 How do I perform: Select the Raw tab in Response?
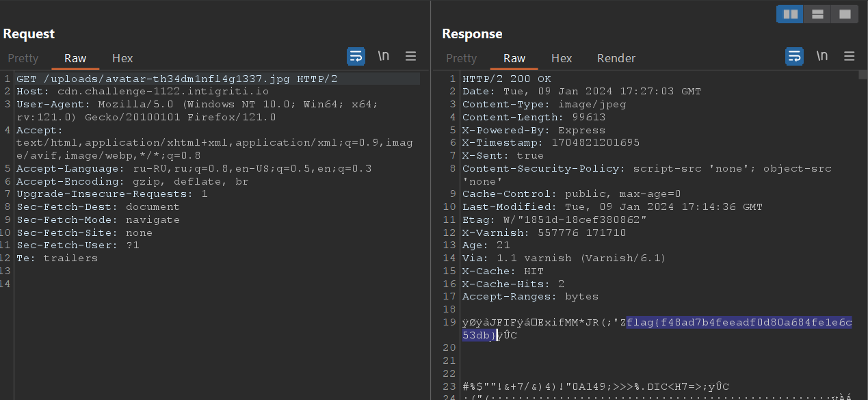coord(514,58)
